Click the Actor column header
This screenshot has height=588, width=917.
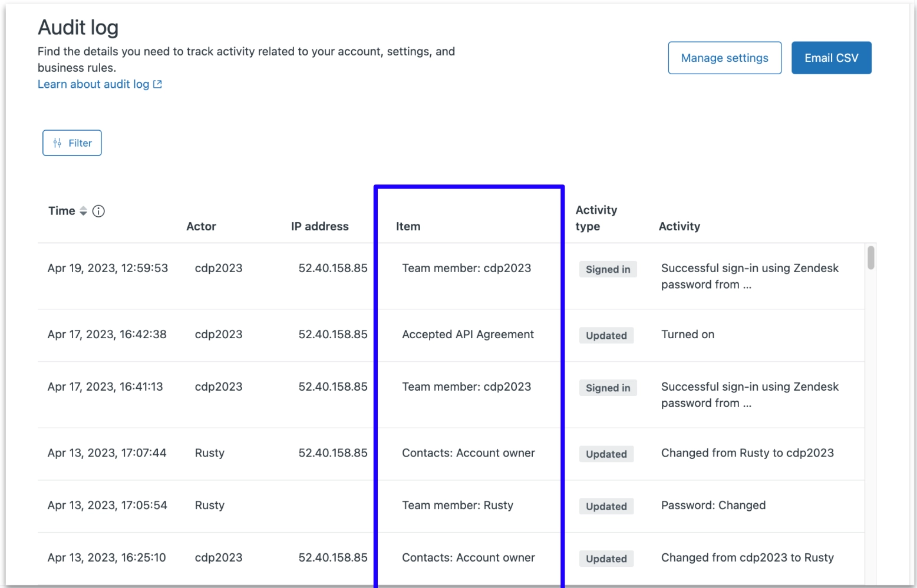[201, 226]
